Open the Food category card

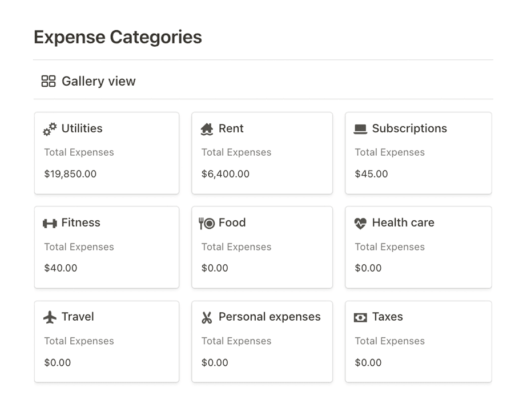click(262, 247)
